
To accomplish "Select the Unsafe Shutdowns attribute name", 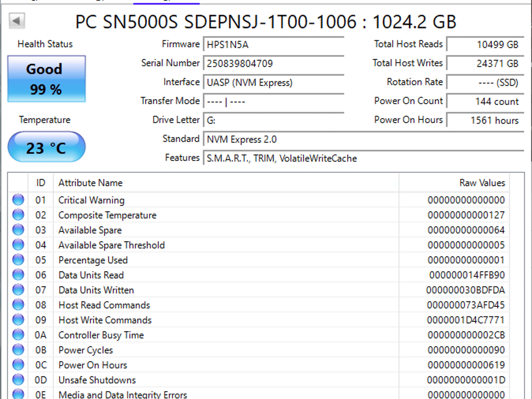I will click(97, 380).
